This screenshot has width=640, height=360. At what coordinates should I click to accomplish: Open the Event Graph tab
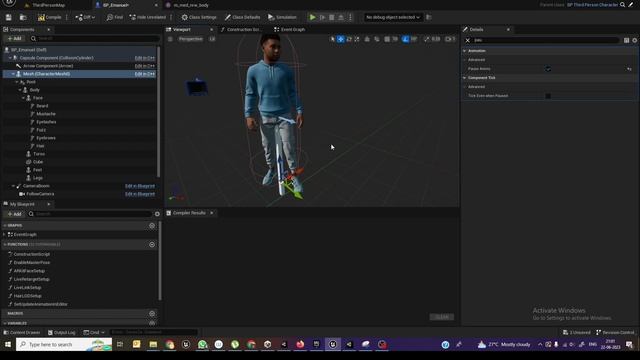(293, 29)
